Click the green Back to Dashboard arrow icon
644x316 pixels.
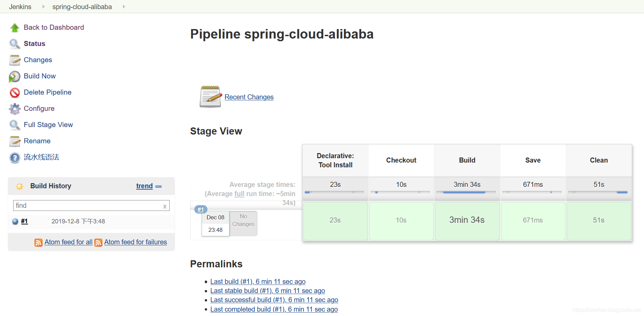coord(15,28)
